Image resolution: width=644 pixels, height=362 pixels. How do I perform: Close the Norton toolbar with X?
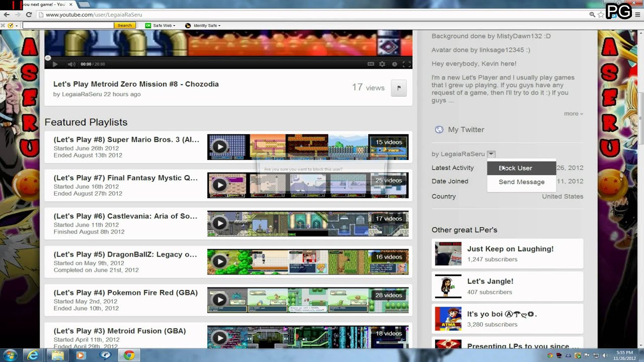click(4, 25)
